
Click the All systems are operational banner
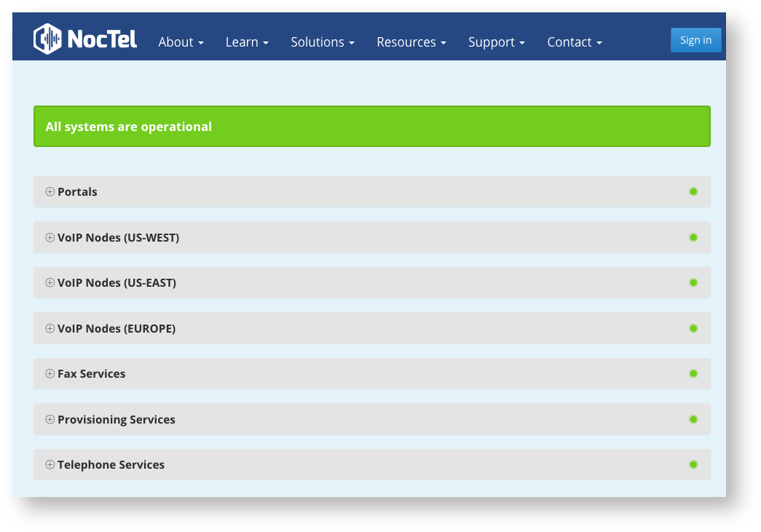pos(371,127)
